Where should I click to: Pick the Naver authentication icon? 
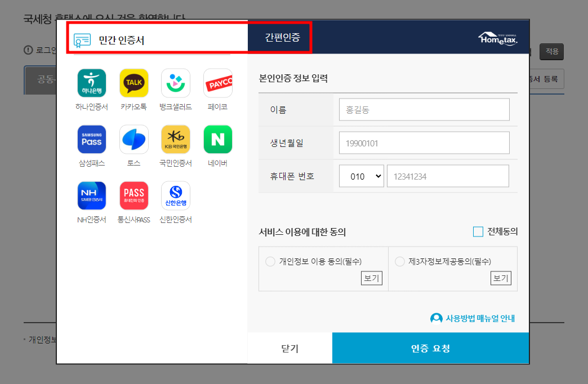218,140
